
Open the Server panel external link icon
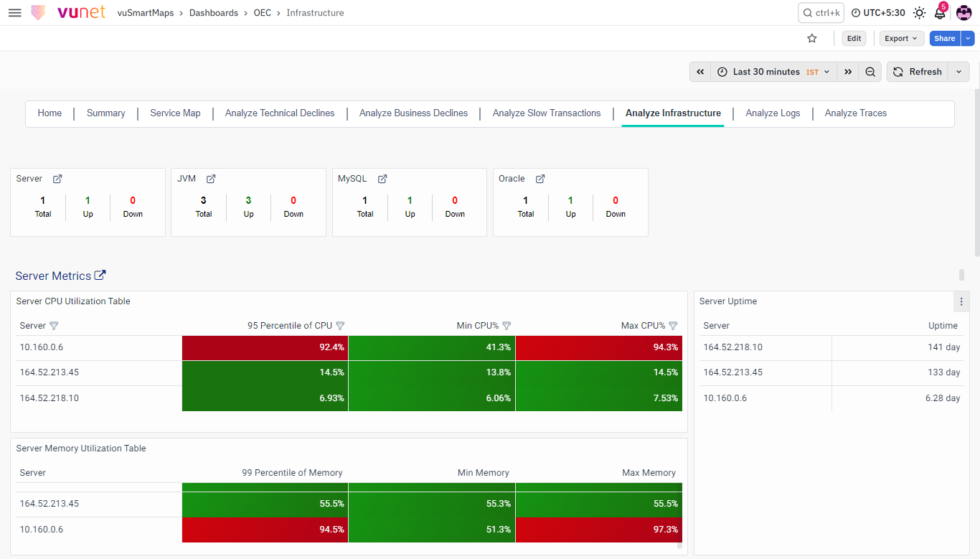pyautogui.click(x=57, y=179)
